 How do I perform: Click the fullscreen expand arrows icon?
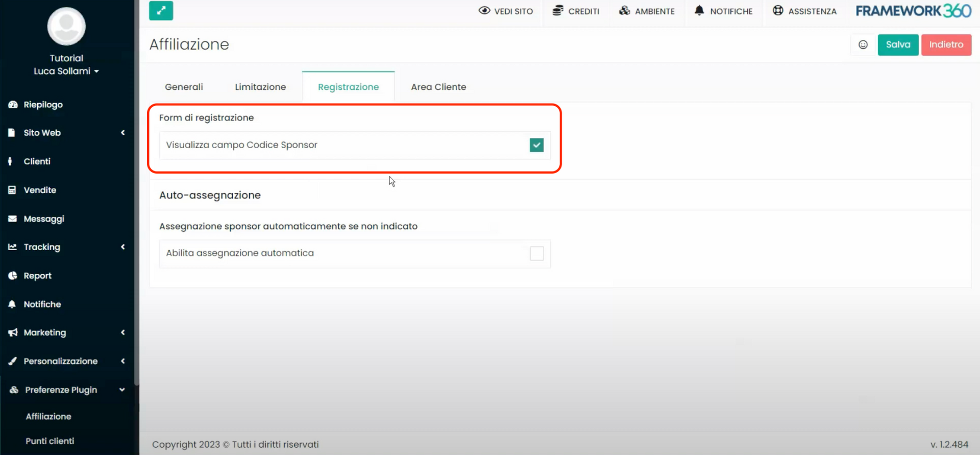pos(161,11)
